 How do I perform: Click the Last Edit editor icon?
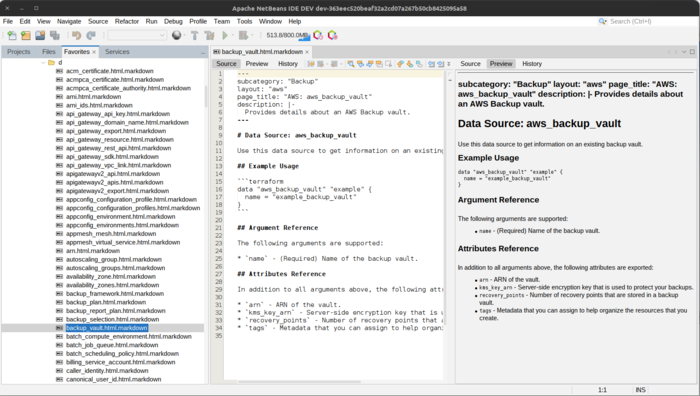tap(311, 64)
